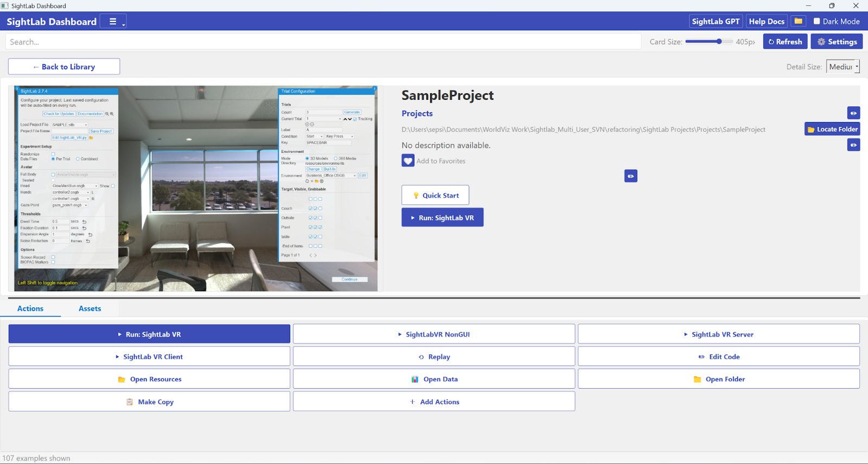
Task: Click inside the Search field
Action: pos(323,42)
